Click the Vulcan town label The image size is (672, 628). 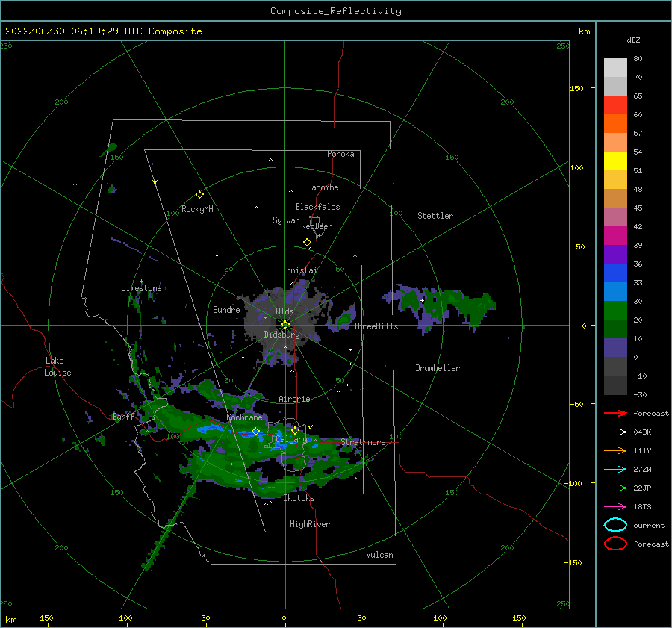click(x=380, y=555)
